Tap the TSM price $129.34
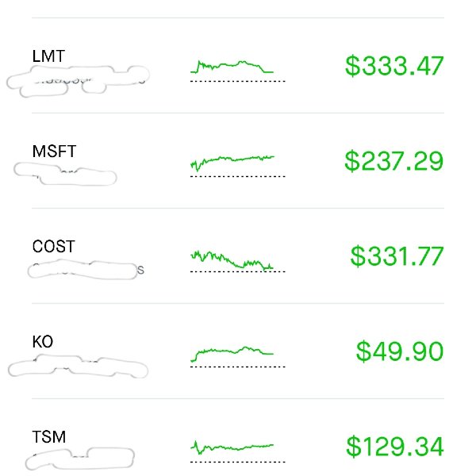Screen dimensions: 476x476 (x=395, y=447)
